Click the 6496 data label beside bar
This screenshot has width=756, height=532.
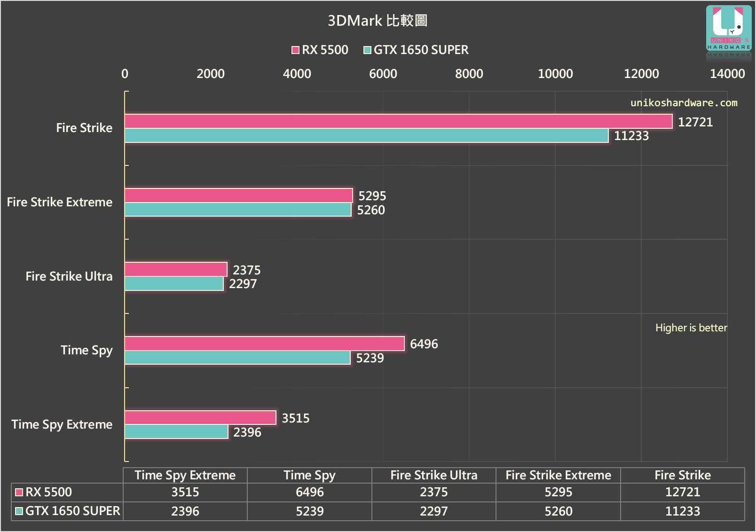pos(424,344)
